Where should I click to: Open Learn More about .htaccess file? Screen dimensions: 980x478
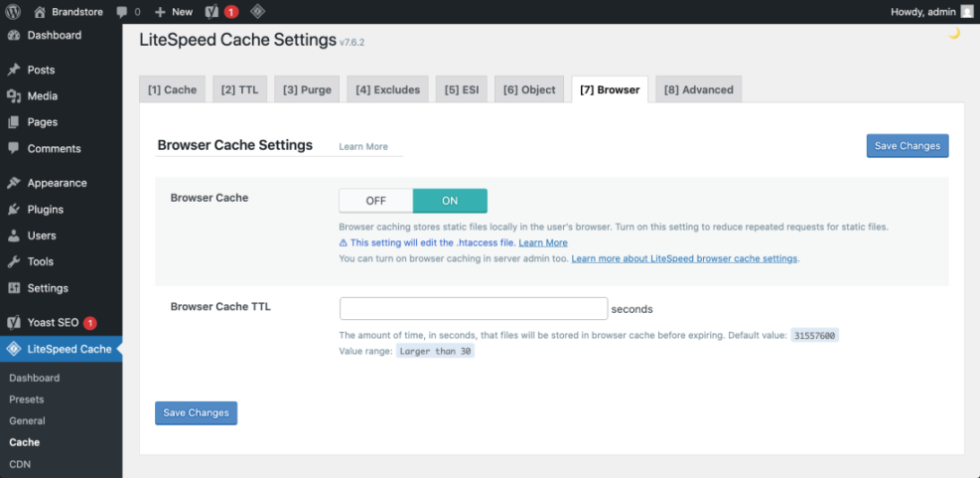coord(543,242)
